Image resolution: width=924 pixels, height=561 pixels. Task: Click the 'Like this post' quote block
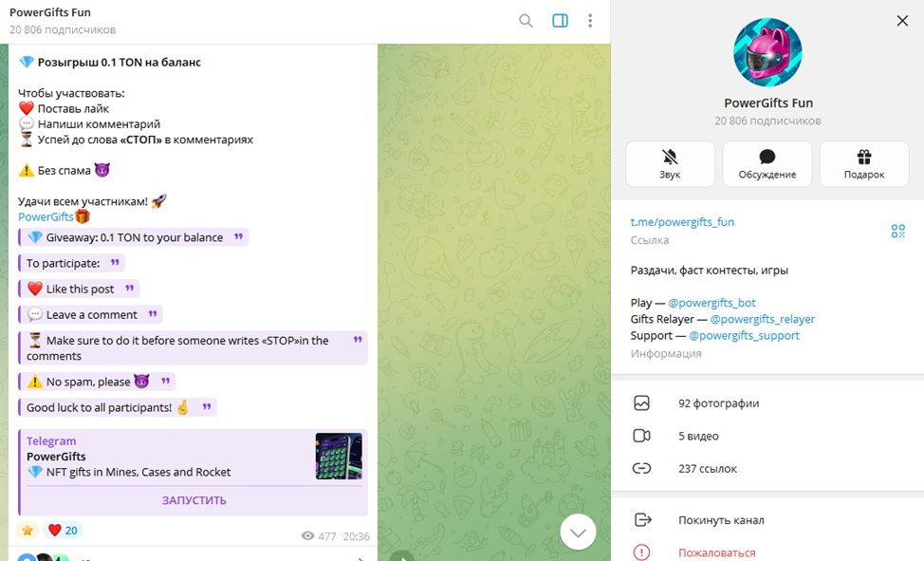(x=79, y=290)
